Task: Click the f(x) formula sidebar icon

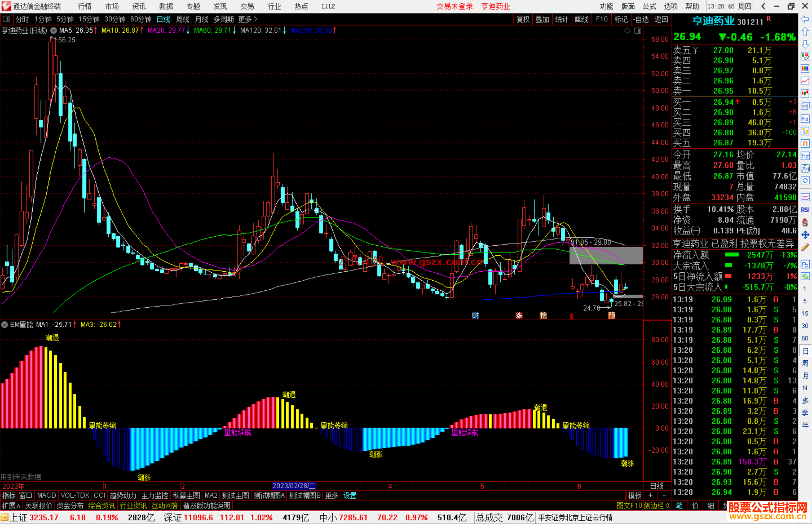Action: coord(805,168)
